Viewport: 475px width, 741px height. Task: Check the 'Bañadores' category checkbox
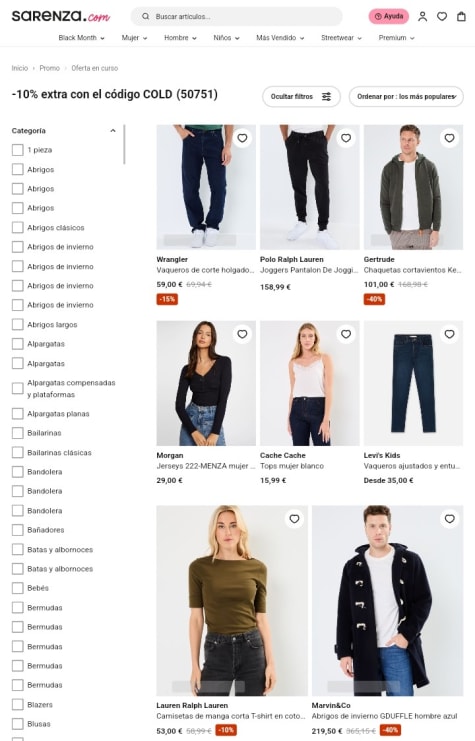click(17, 530)
